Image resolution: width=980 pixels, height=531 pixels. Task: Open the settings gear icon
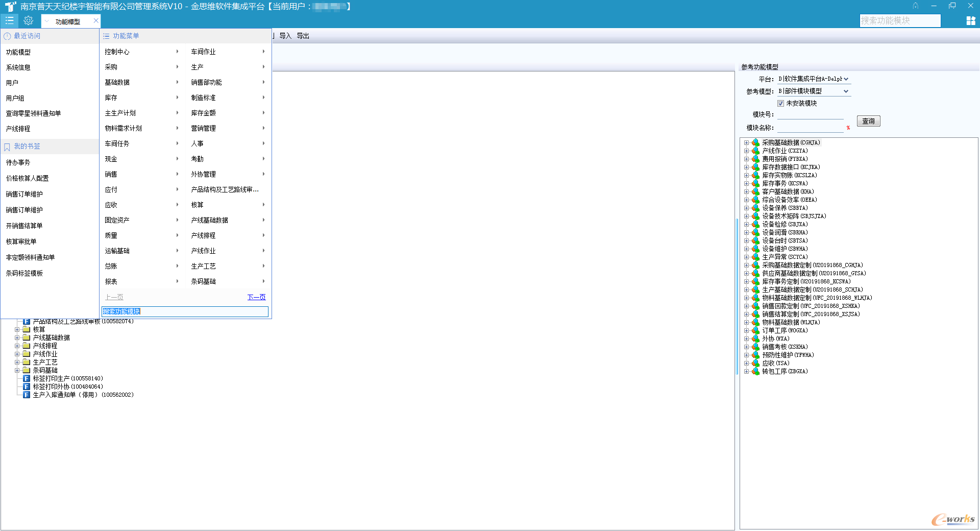click(29, 20)
